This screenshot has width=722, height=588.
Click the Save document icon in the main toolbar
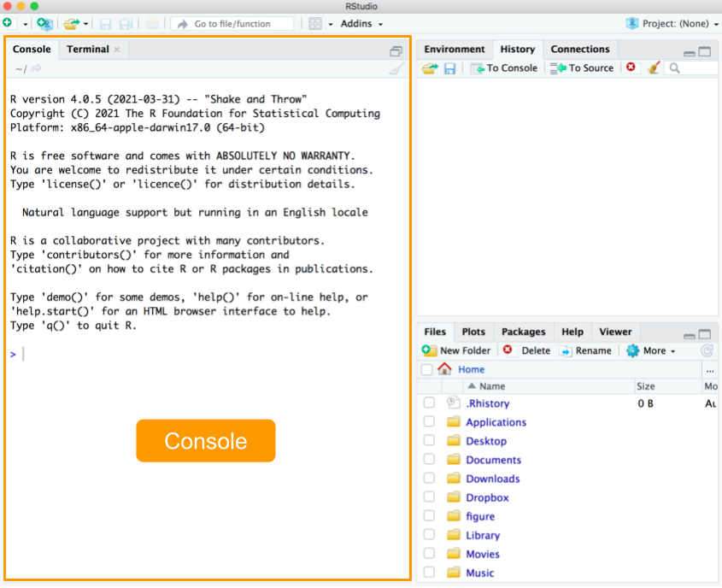pyautogui.click(x=105, y=24)
